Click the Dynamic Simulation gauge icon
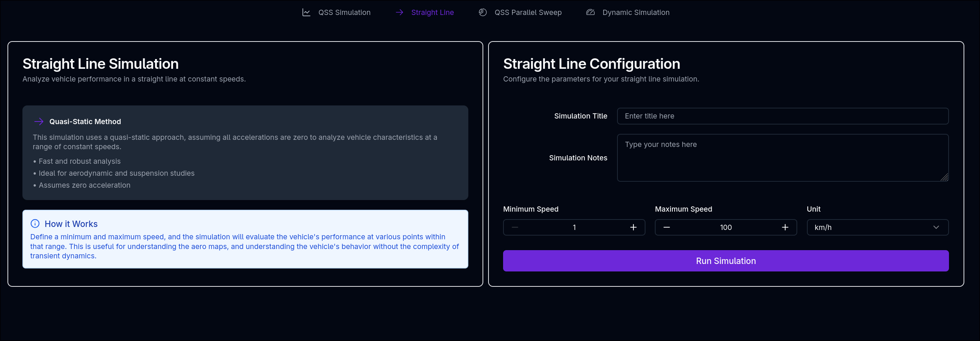The height and width of the screenshot is (341, 980). tap(591, 13)
